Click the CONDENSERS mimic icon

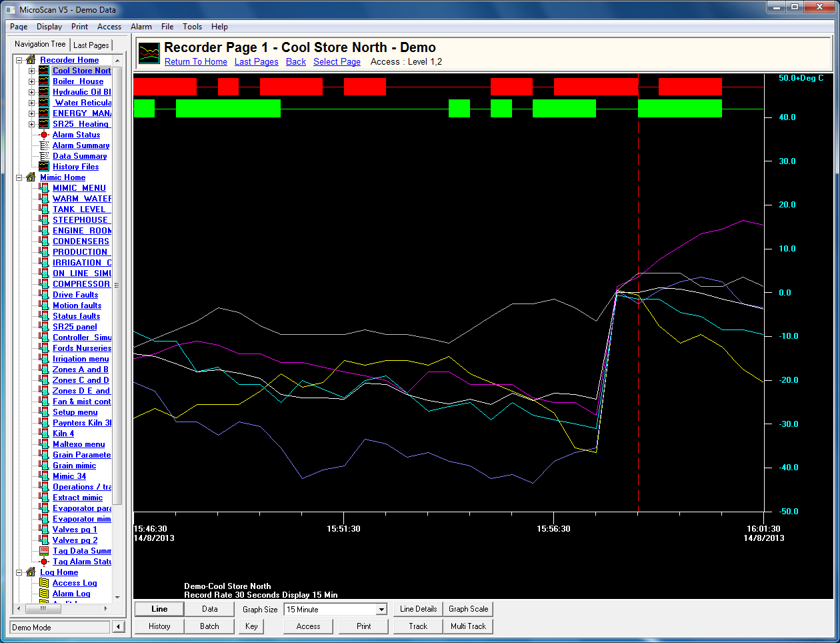44,241
